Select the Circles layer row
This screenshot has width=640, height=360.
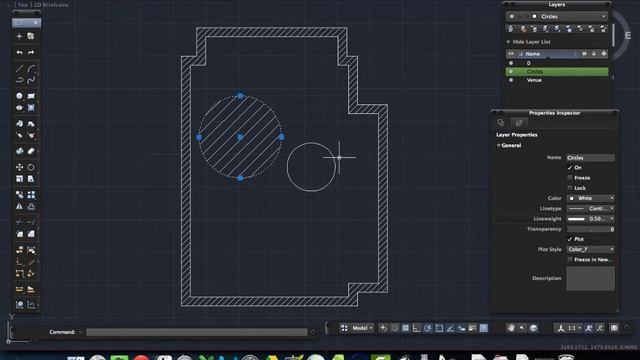[x=557, y=72]
